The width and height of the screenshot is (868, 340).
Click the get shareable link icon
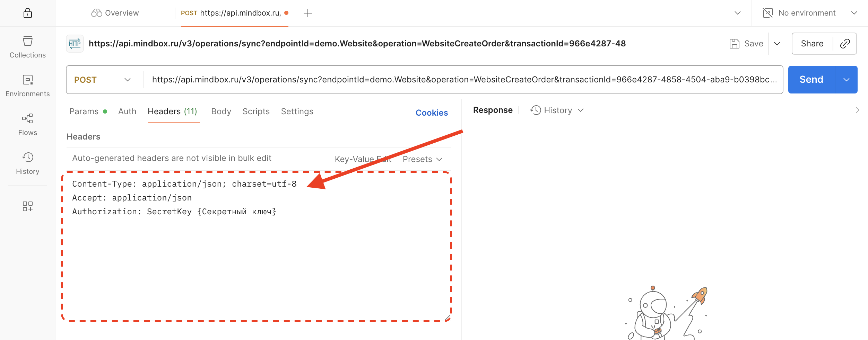846,44
